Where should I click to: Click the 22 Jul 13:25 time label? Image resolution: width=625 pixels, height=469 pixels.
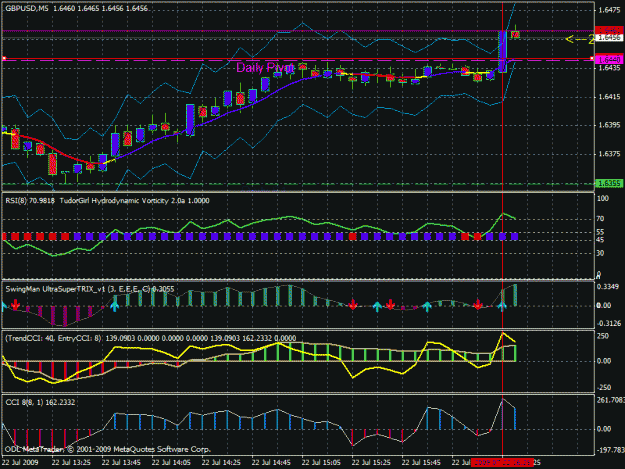coord(71,463)
